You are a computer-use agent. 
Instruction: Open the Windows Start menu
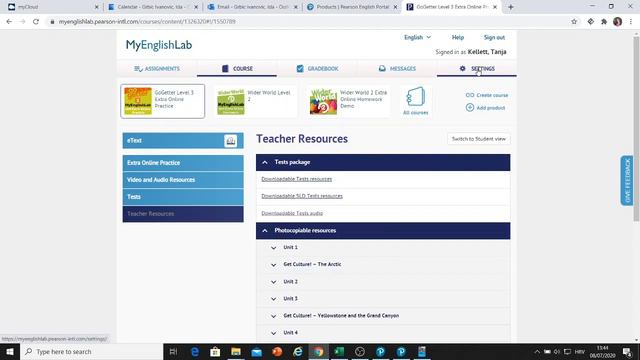pos(10,351)
